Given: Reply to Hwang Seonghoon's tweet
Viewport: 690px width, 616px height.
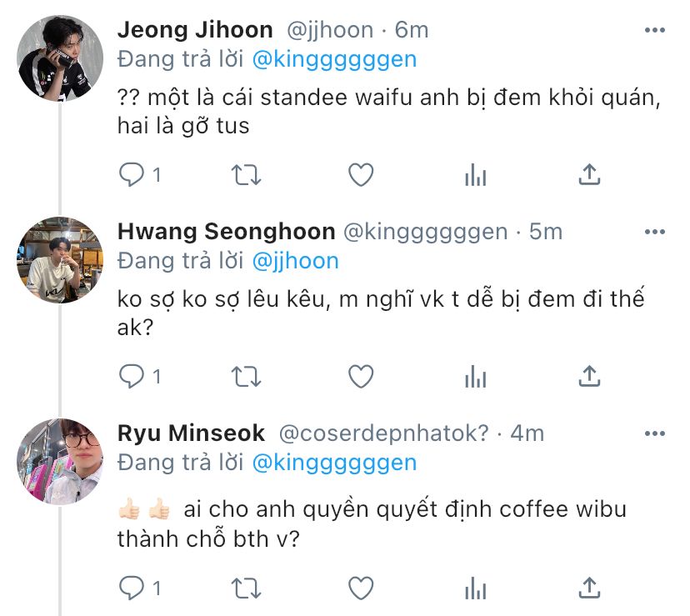Looking at the screenshot, I should (131, 377).
